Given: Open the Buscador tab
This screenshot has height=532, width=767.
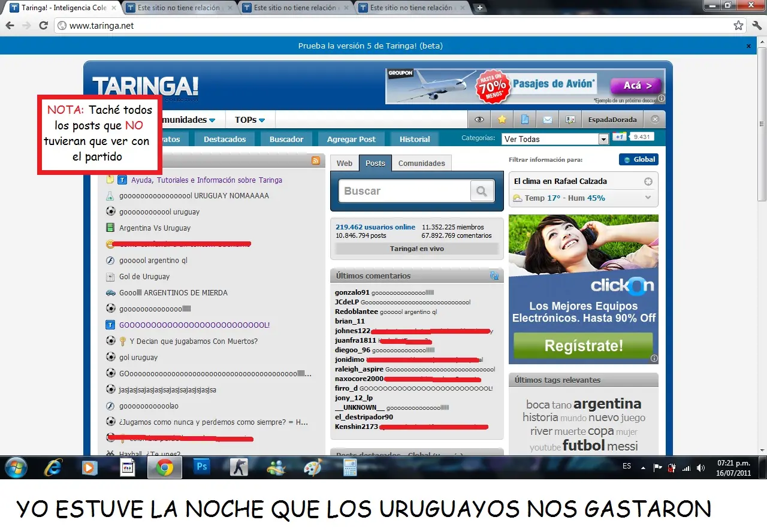Looking at the screenshot, I should 286,139.
